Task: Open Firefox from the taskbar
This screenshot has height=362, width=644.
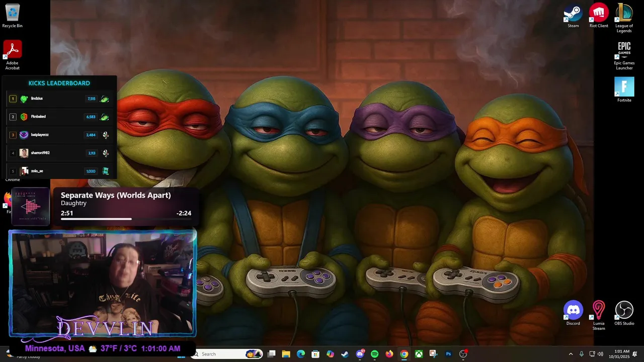Action: (x=389, y=354)
